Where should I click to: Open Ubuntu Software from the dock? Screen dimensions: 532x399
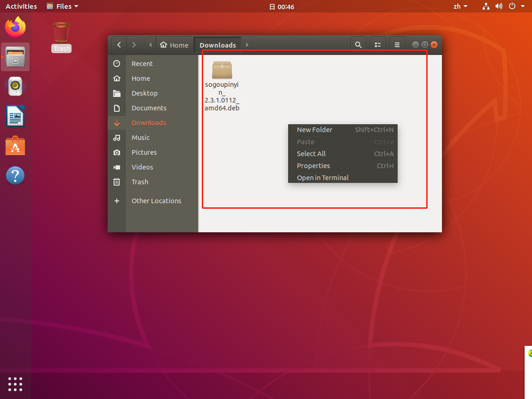click(15, 145)
